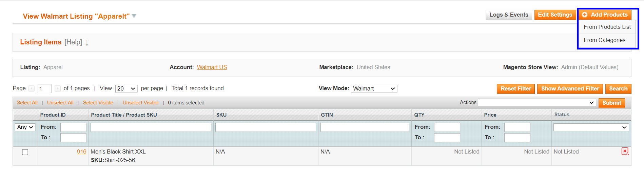Click the triangle next to listing title
Image resolution: width=644 pixels, height=182 pixels.
pos(134,16)
